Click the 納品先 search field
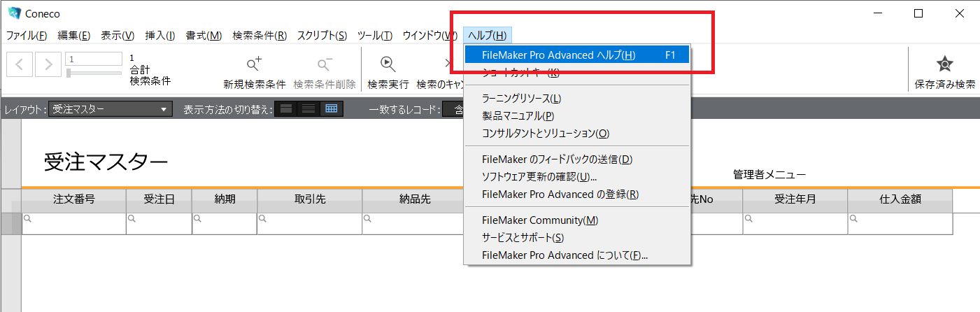 click(413, 224)
